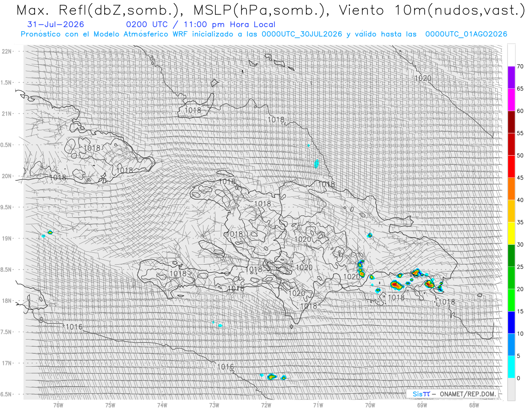Click the colorbar scale value '65'
This screenshot has height=411, width=532.
tap(520, 89)
